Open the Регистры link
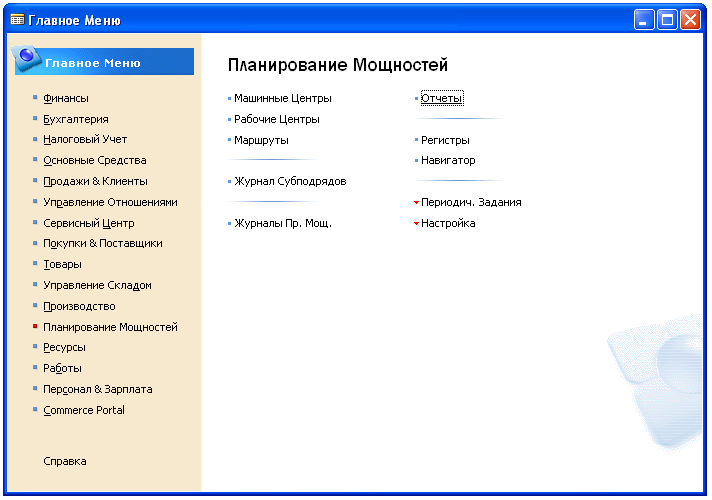Image resolution: width=712 pixels, height=500 pixels. (x=445, y=140)
